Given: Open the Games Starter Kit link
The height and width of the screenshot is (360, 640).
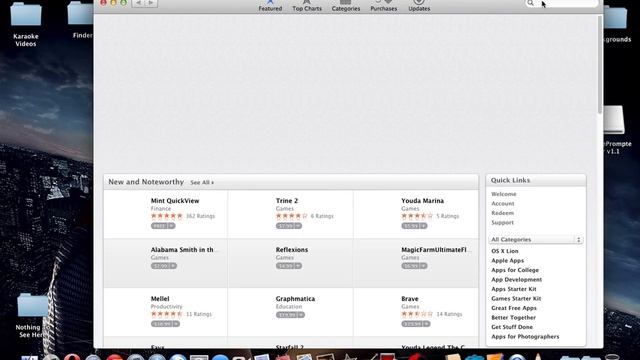Looking at the screenshot, I should coord(516,299).
